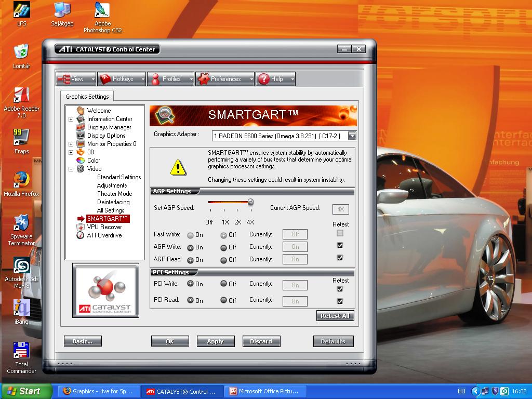Click the Apply button
The width and height of the screenshot is (532, 399).
216,341
